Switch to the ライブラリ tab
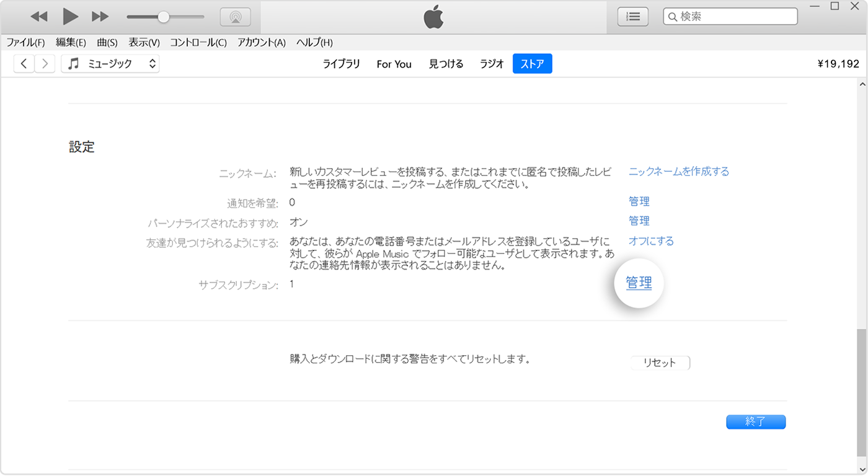Viewport: 868px width, 476px height. point(341,63)
